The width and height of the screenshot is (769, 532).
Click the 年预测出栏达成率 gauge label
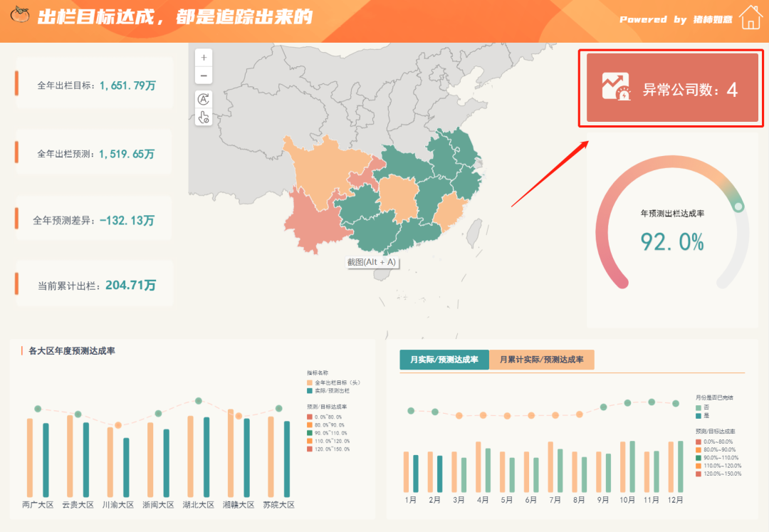coord(672,213)
